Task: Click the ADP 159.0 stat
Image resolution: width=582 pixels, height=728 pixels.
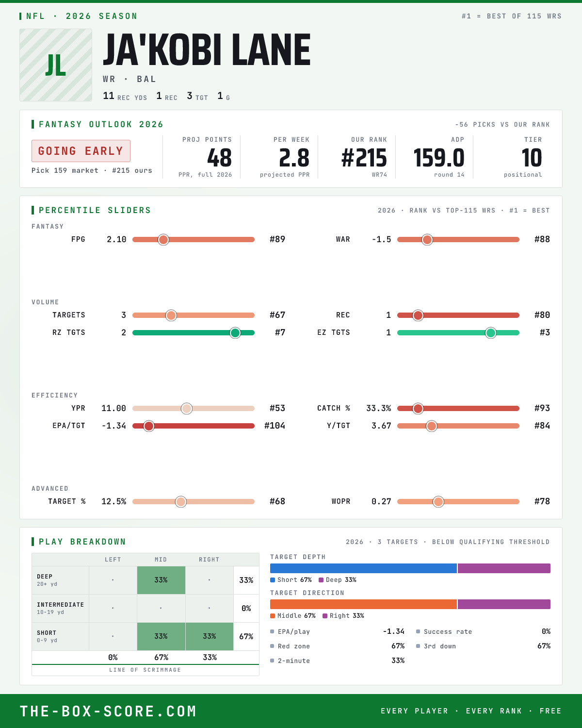Action: [439, 158]
